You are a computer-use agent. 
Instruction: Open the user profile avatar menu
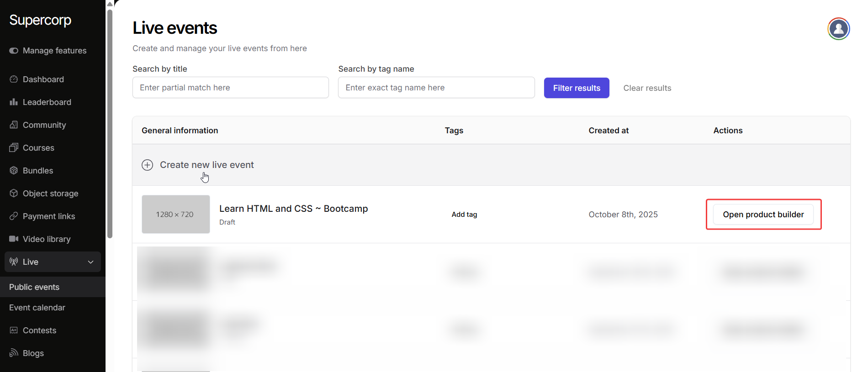(x=838, y=29)
